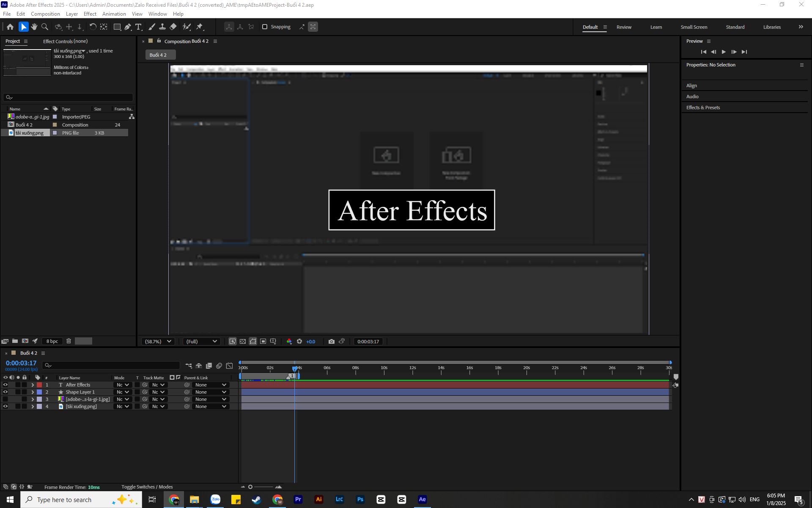The image size is (812, 508).
Task: Select the Clone Stamp tool
Action: (x=162, y=27)
